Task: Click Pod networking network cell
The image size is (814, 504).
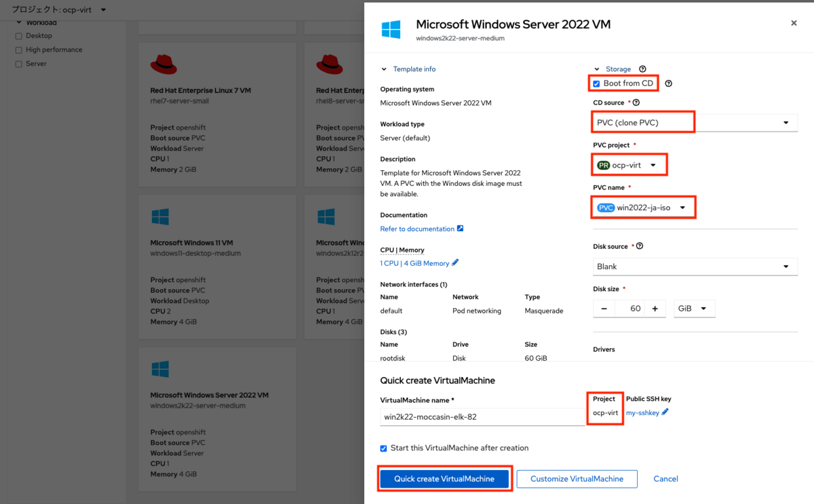Action: (477, 311)
